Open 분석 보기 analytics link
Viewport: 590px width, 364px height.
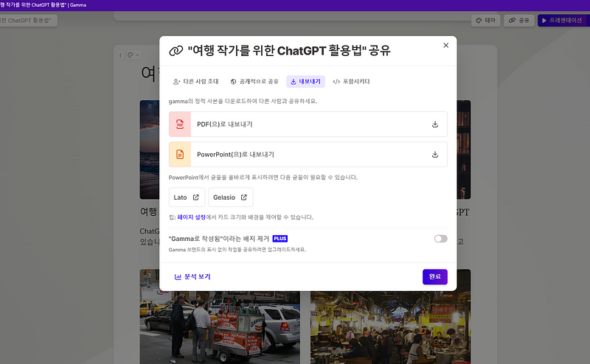coord(192,276)
